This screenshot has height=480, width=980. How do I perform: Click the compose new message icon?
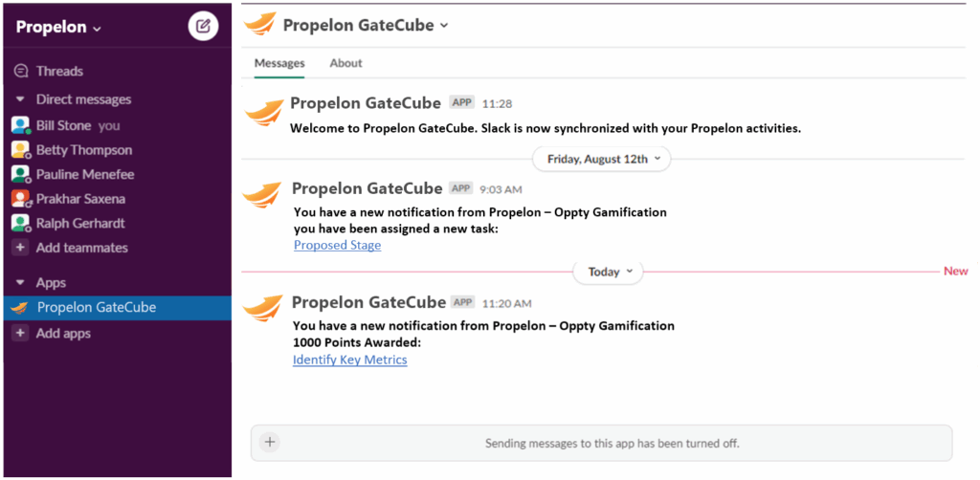203,26
